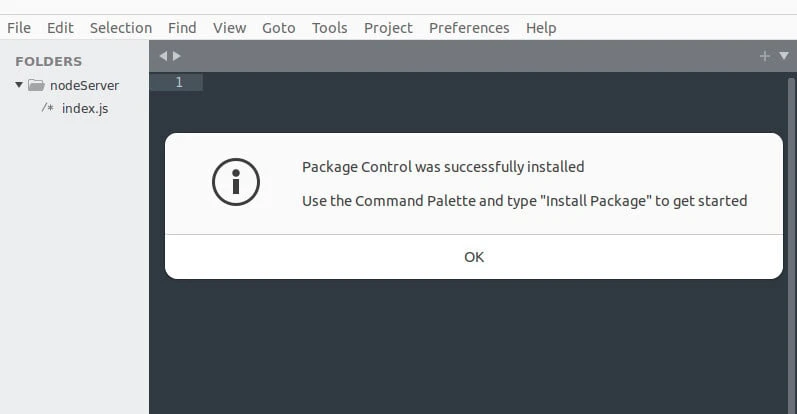
Task: Open index.js from the sidebar
Action: click(84, 108)
